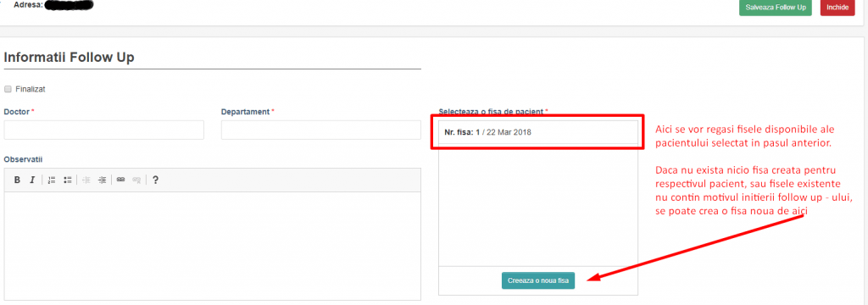Check the Finalizat checkbox

click(8, 89)
